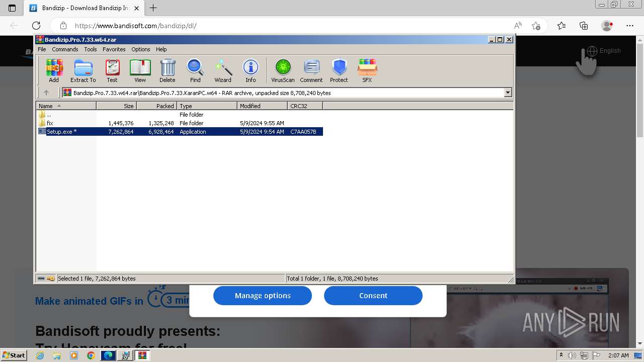Click the English language selector
The height and width of the screenshot is (362, 644).
(x=604, y=51)
